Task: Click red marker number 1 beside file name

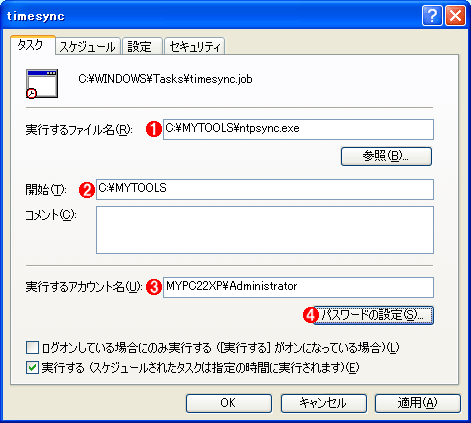Action: coord(154,129)
